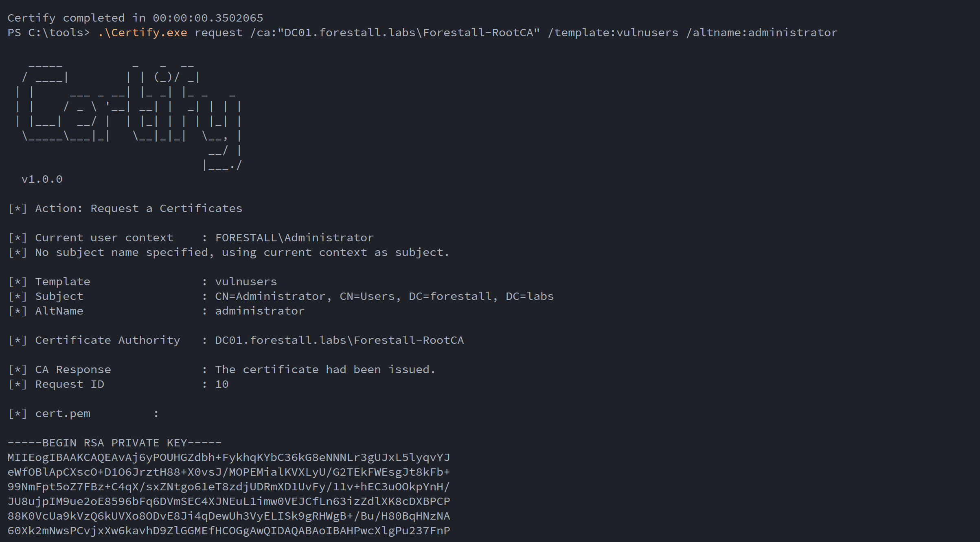The image size is (980, 542).
Task: Click the Certify ASCII art logo
Action: click(128, 116)
